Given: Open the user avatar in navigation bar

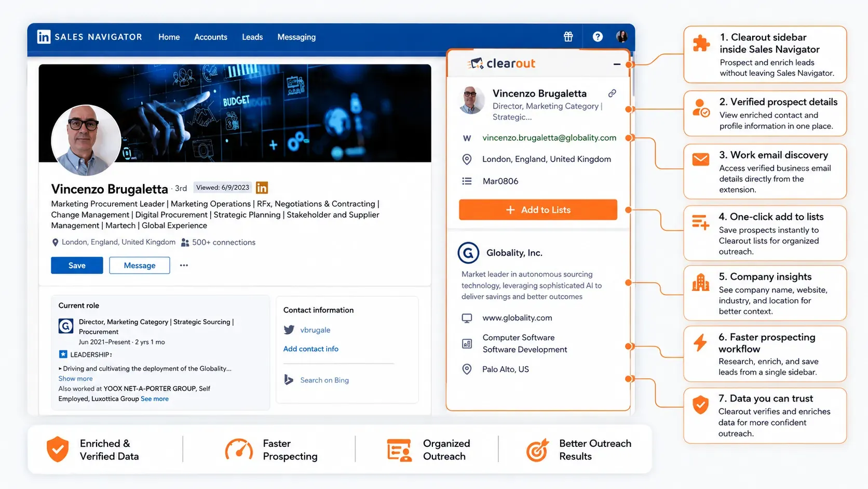Looking at the screenshot, I should (x=621, y=36).
